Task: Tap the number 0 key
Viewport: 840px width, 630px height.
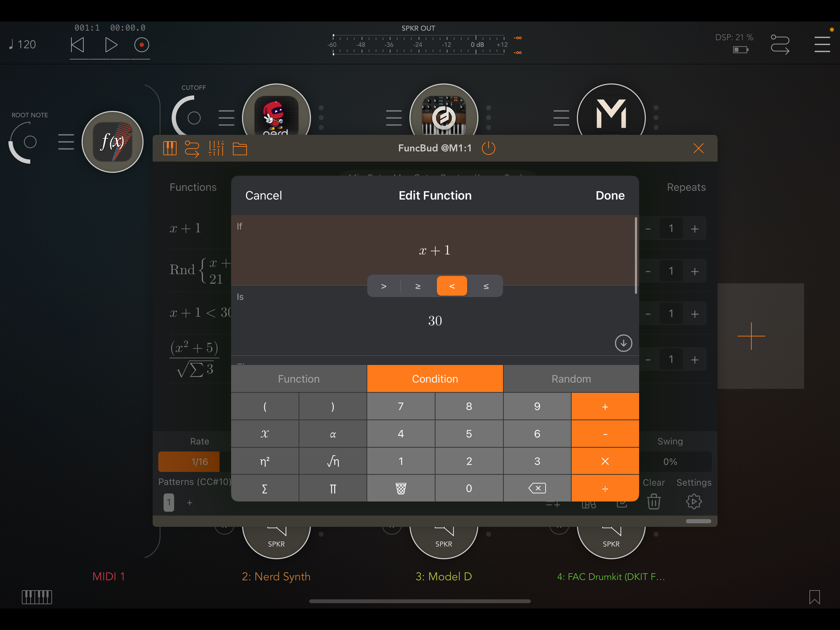Action: point(469,488)
